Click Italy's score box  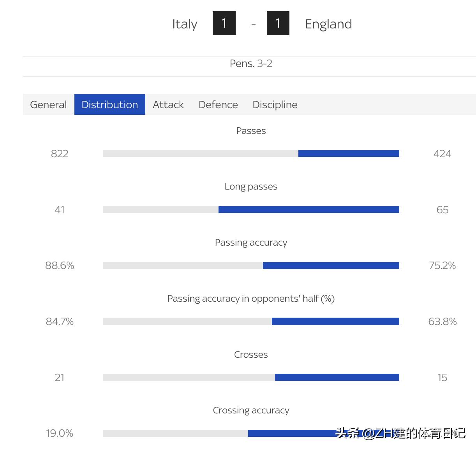(x=224, y=23)
